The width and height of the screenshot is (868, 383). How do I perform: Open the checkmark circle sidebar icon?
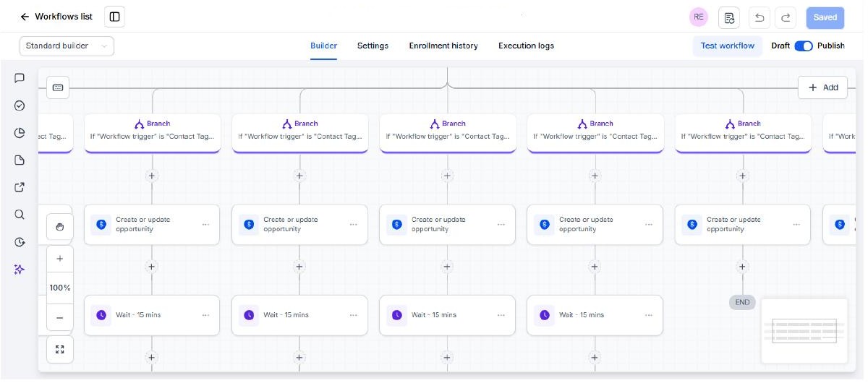point(20,106)
